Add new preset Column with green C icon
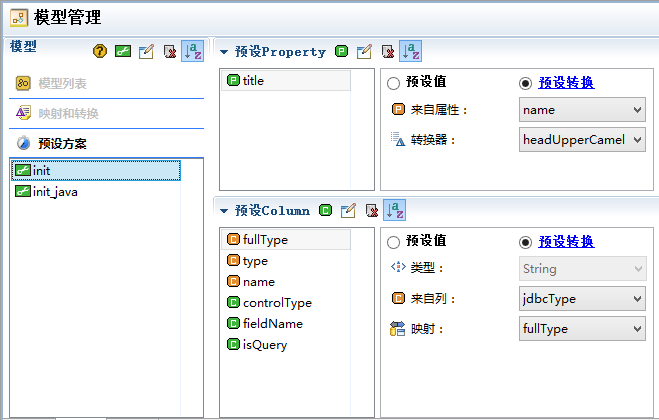659x420 pixels. [x=325, y=210]
